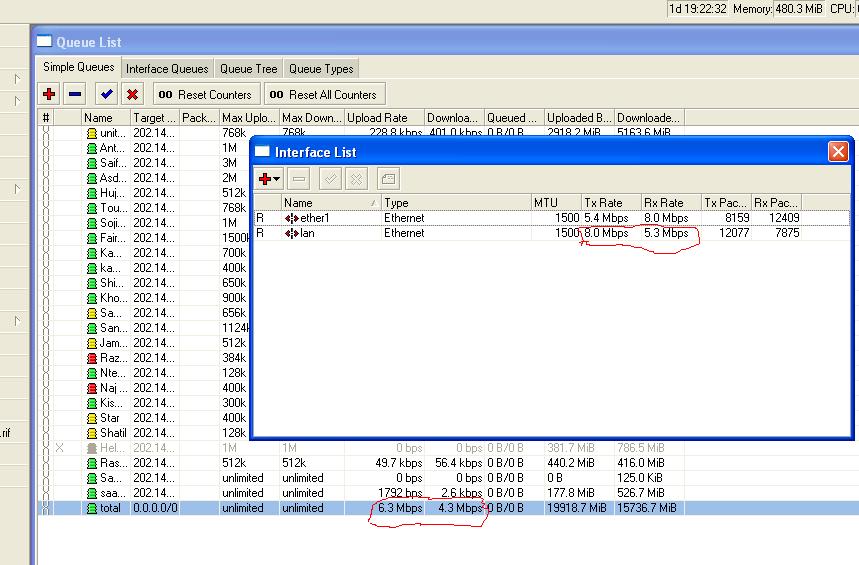The image size is (859, 565).
Task: Click the X Disable button in Interface List
Action: 356,179
